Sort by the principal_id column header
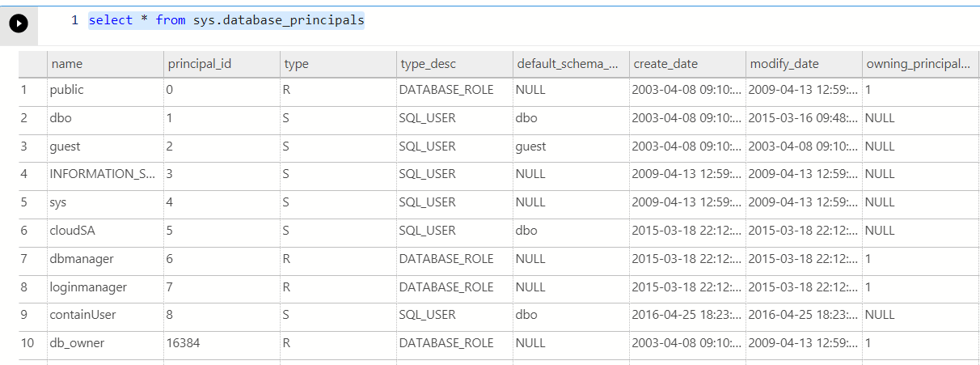 pyautogui.click(x=222, y=64)
